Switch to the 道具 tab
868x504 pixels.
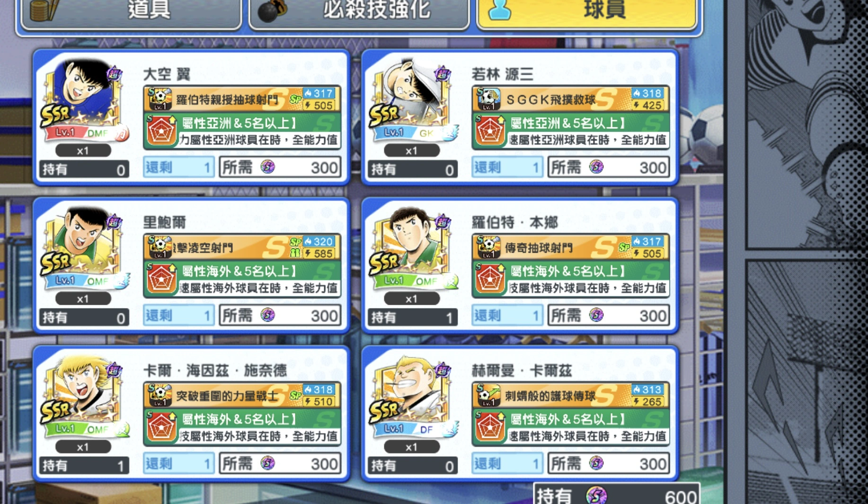131,12
